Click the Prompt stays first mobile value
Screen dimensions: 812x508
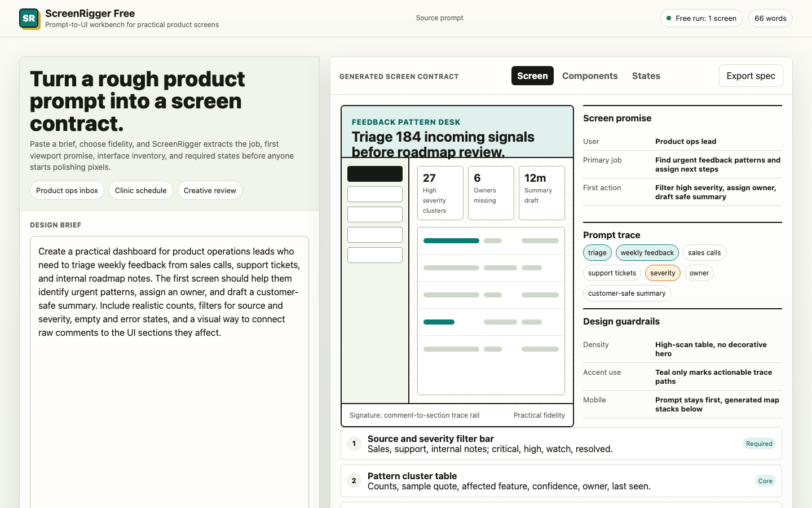(717, 405)
